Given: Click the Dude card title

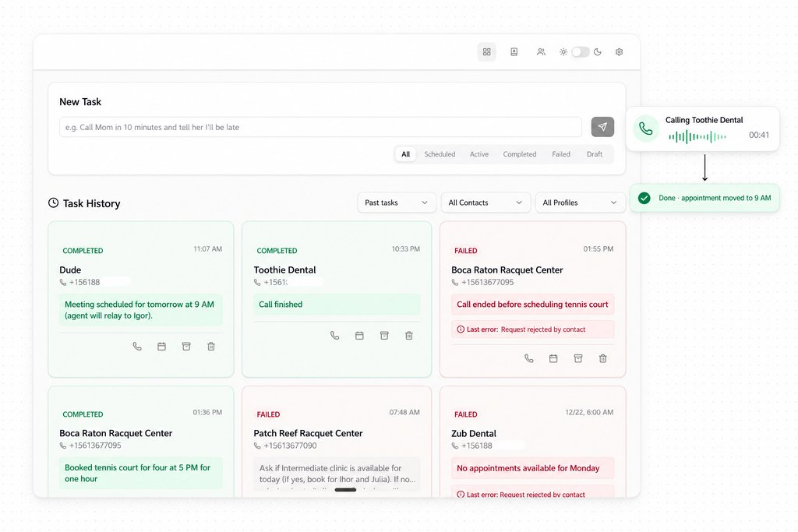Looking at the screenshot, I should coord(70,270).
